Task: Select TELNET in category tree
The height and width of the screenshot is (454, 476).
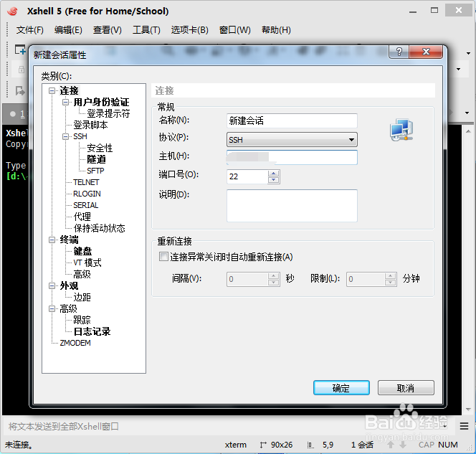Action: [x=86, y=182]
